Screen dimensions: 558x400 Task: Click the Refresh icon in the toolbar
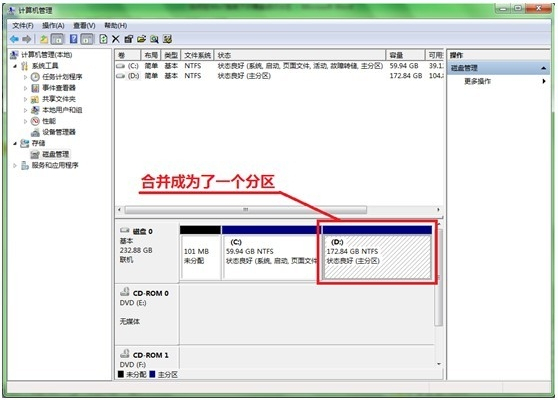point(103,39)
